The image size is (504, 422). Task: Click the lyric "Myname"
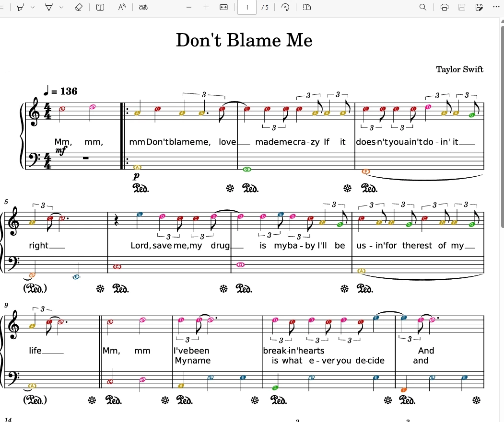pos(192,361)
